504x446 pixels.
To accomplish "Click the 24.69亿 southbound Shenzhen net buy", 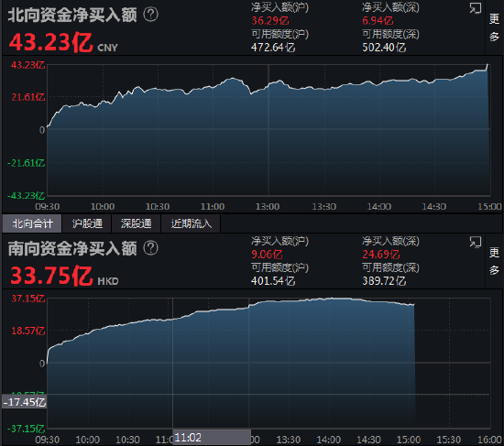I will point(381,255).
